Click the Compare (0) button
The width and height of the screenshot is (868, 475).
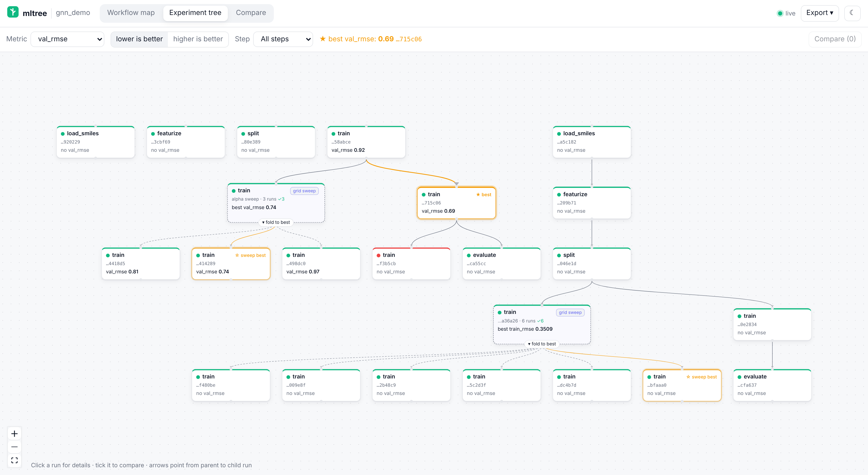point(835,39)
